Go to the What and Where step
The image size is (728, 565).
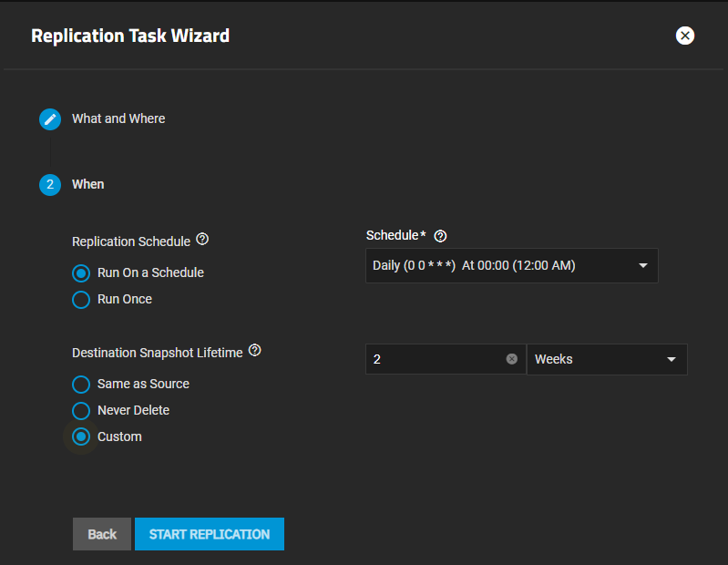pyautogui.click(x=118, y=118)
